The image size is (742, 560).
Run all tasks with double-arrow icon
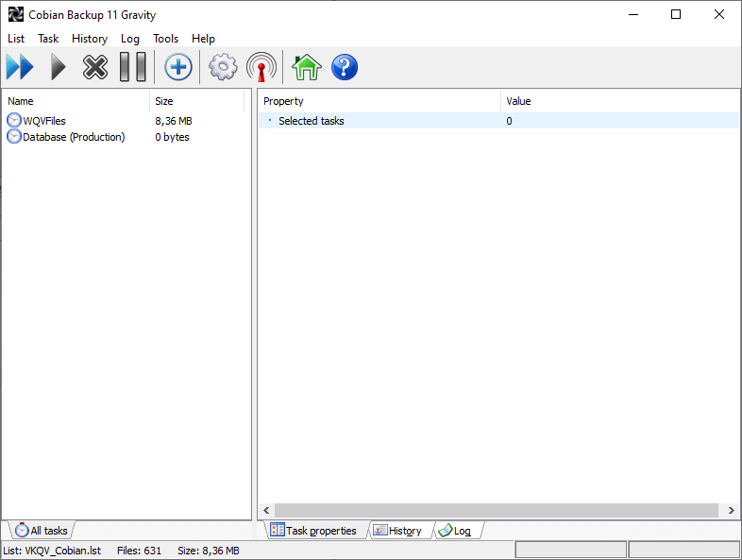[20, 68]
